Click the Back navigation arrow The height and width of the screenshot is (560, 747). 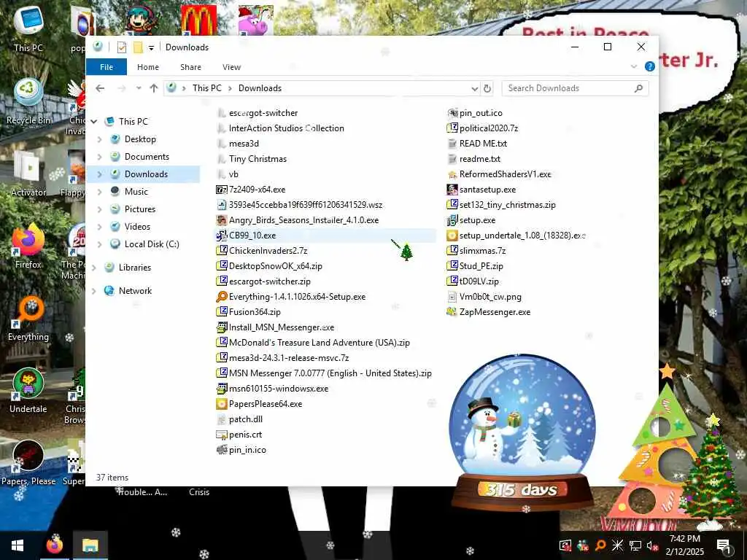(x=100, y=88)
